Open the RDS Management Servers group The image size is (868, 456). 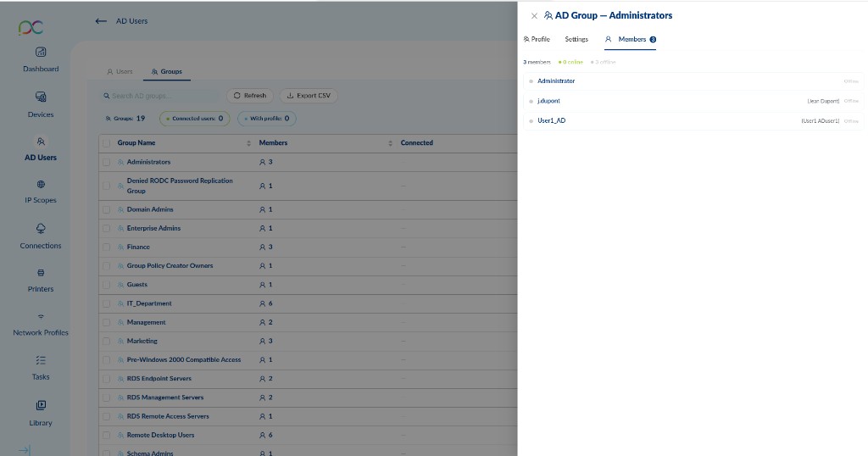click(165, 398)
